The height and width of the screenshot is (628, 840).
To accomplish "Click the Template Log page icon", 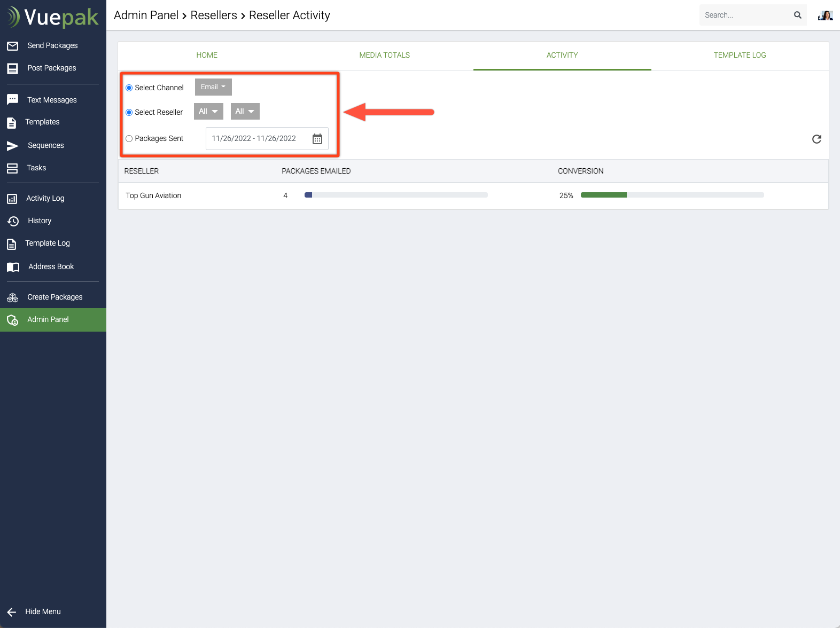I will pos(11,244).
